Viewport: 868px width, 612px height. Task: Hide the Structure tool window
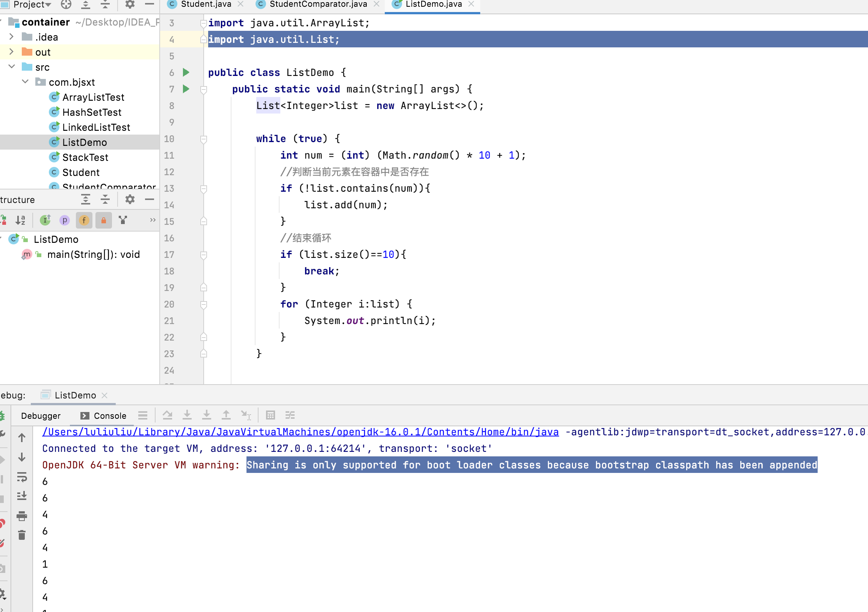(x=150, y=199)
